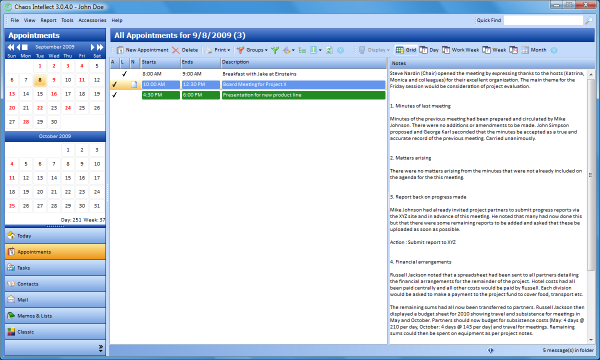Expand the arrow beside the pyramid toolbar icon

tap(293, 50)
